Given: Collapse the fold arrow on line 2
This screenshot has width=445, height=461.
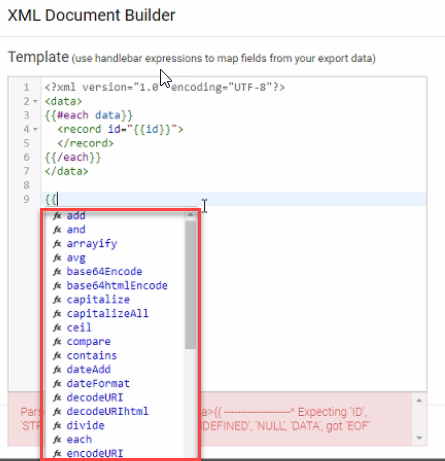Looking at the screenshot, I should click(35, 101).
